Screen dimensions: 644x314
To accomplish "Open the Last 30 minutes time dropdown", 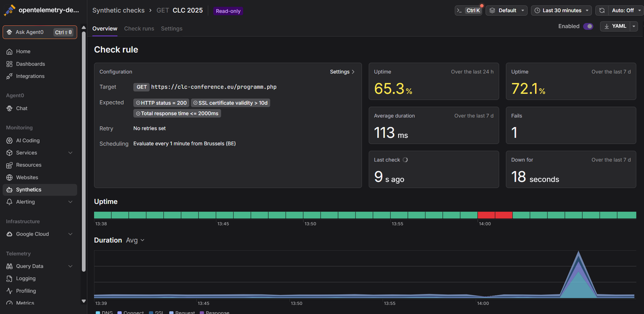I will 561,10.
